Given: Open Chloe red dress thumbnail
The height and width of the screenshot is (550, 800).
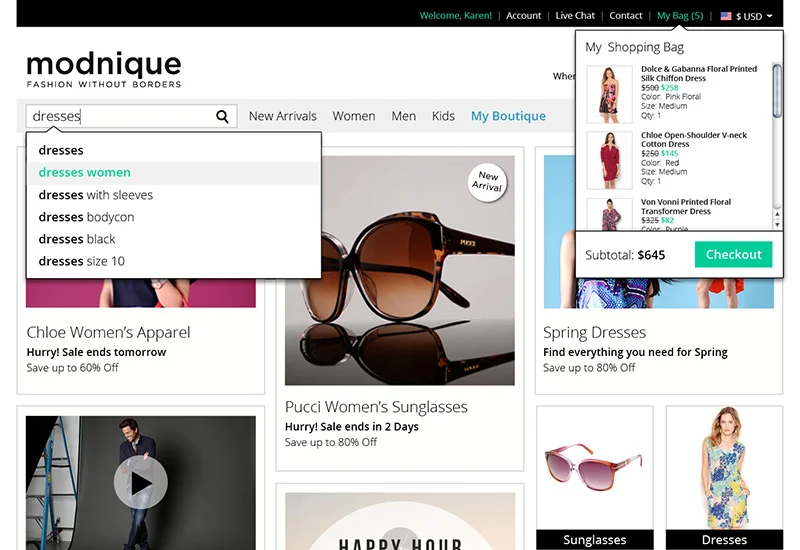Looking at the screenshot, I should [x=609, y=160].
